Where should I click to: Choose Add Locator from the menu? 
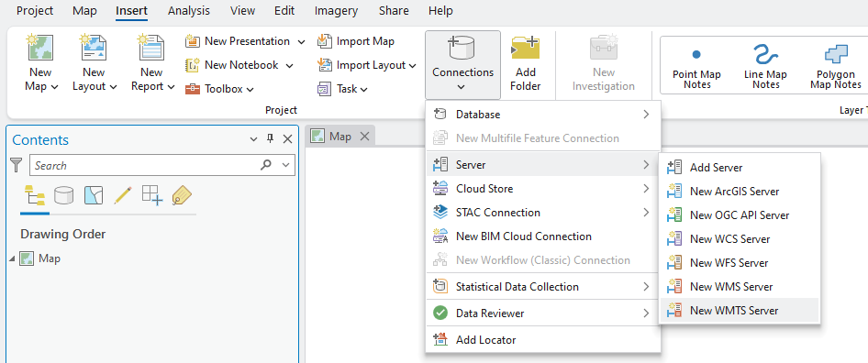(543, 340)
